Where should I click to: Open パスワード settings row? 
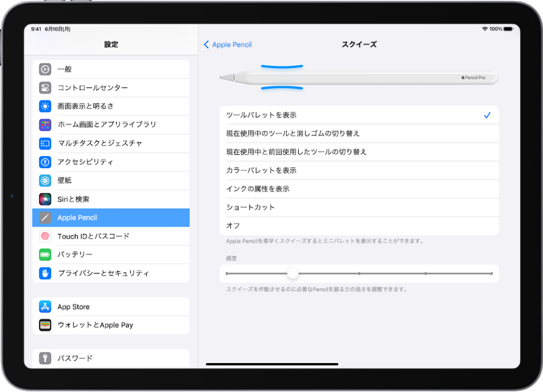111,358
